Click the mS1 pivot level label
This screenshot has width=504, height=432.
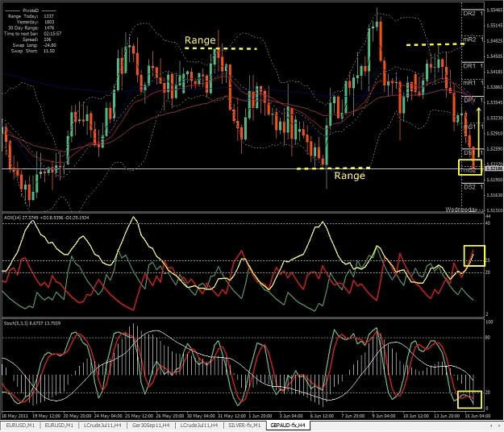[x=469, y=127]
